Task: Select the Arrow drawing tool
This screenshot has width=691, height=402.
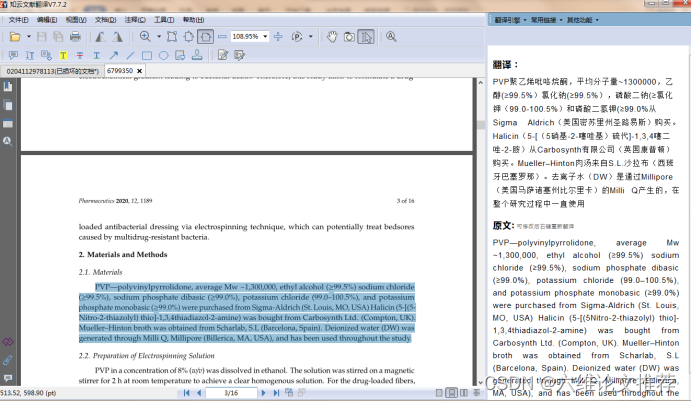Action: 114,55
